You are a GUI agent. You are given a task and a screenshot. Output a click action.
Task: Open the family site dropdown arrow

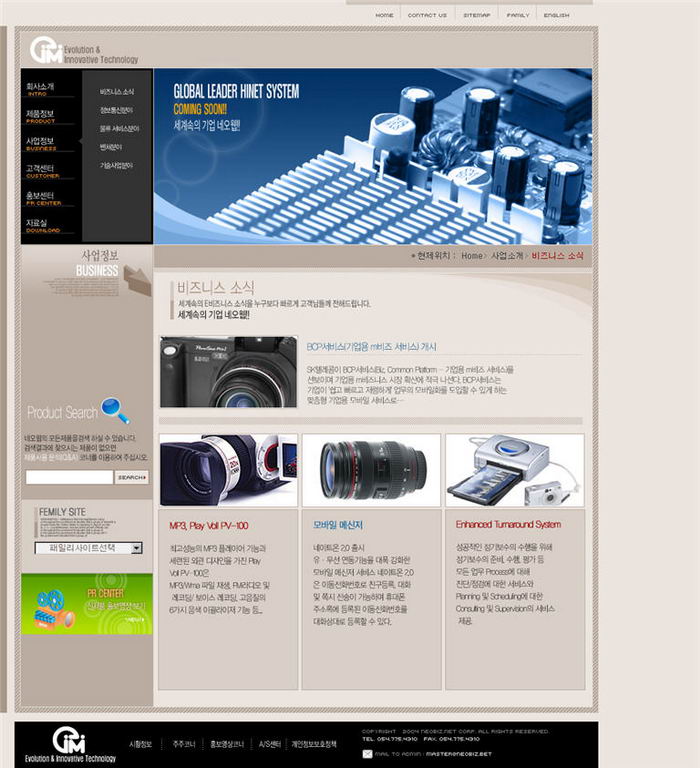tap(137, 548)
